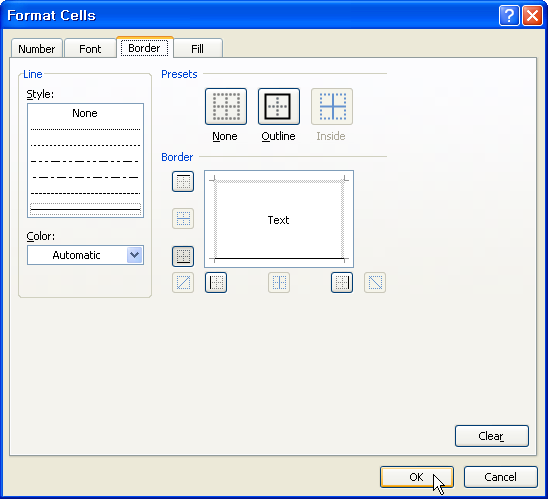Toggle the left border button
Screen dimensions: 548x499
click(x=216, y=282)
